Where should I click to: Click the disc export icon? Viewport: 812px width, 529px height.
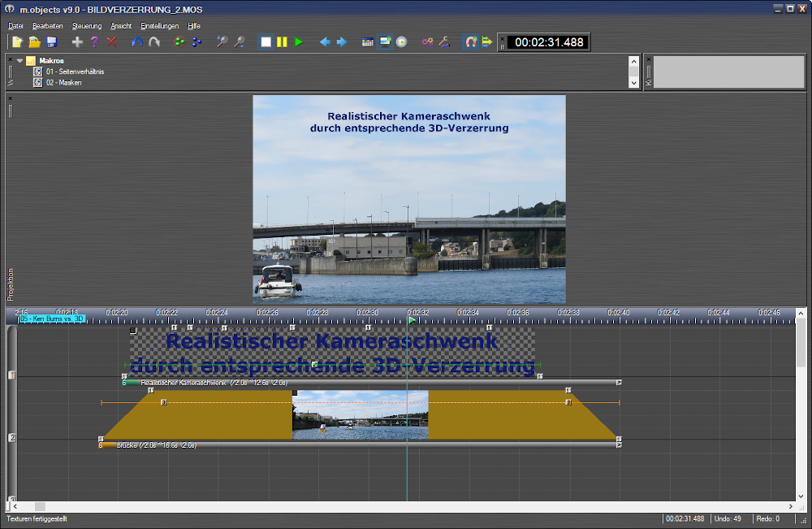[x=401, y=41]
